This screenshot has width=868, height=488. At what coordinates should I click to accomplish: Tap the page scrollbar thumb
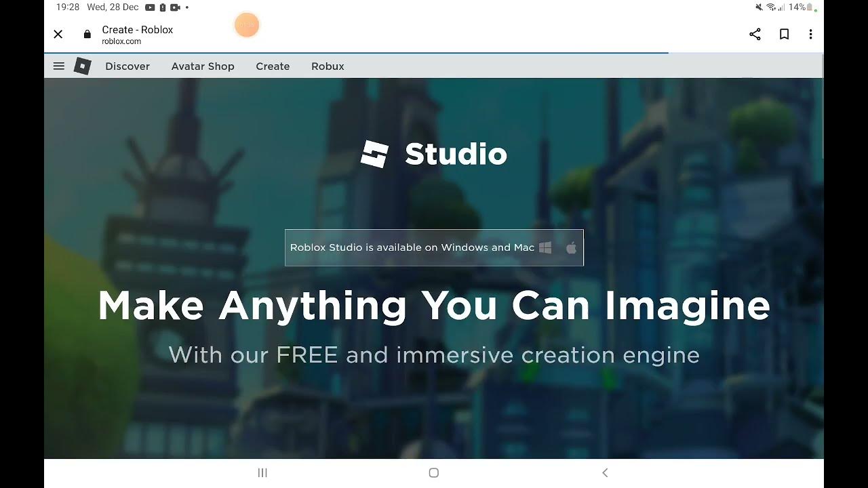click(x=822, y=105)
